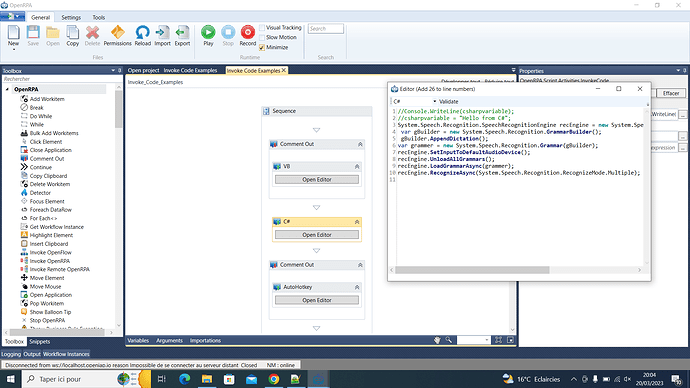The width and height of the screenshot is (690, 388).
Task: Select Detector activity in toolbox
Action: [40, 193]
